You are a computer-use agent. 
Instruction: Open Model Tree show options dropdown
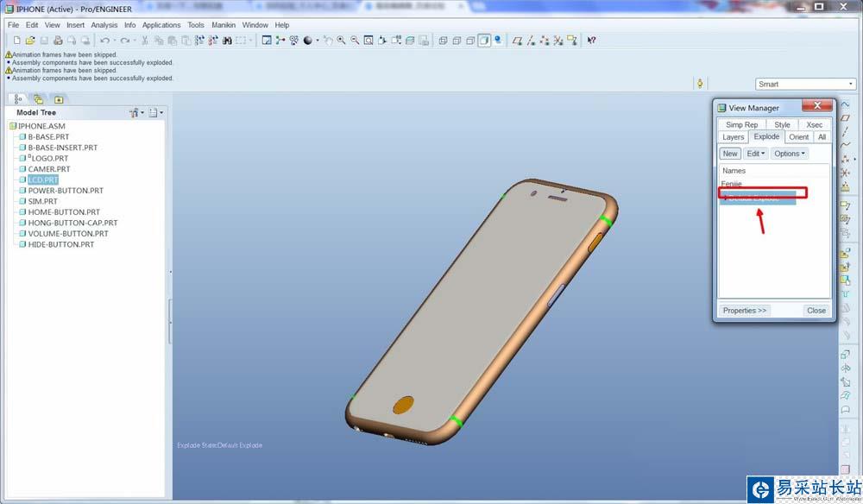pos(155,112)
